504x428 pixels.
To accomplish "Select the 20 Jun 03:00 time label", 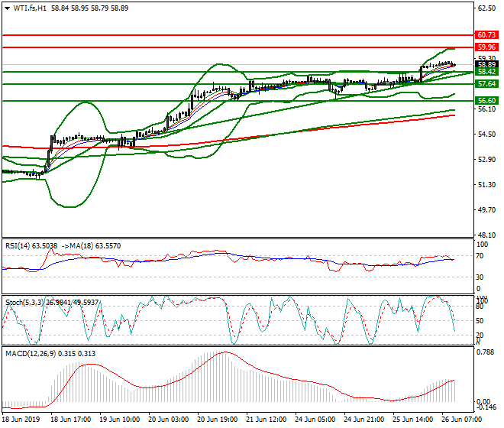I will [x=169, y=420].
